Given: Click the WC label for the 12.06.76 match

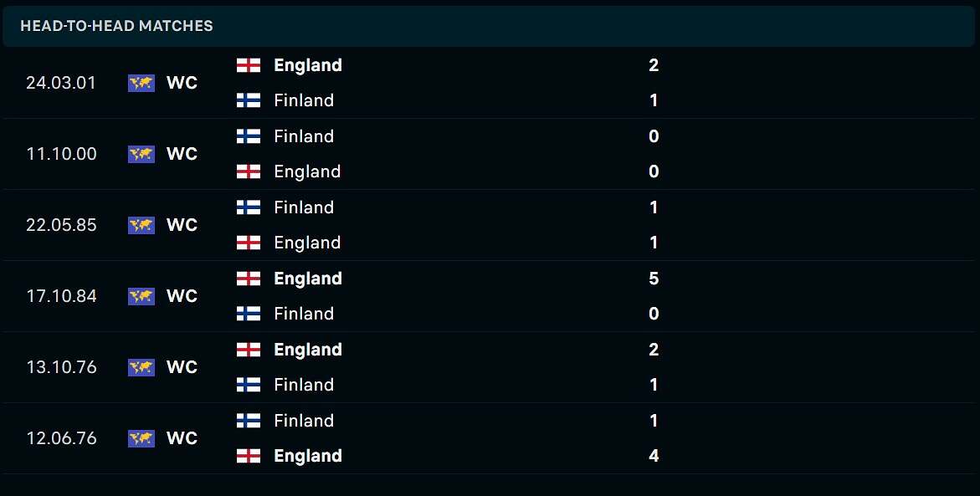Looking at the screenshot, I should (x=182, y=438).
